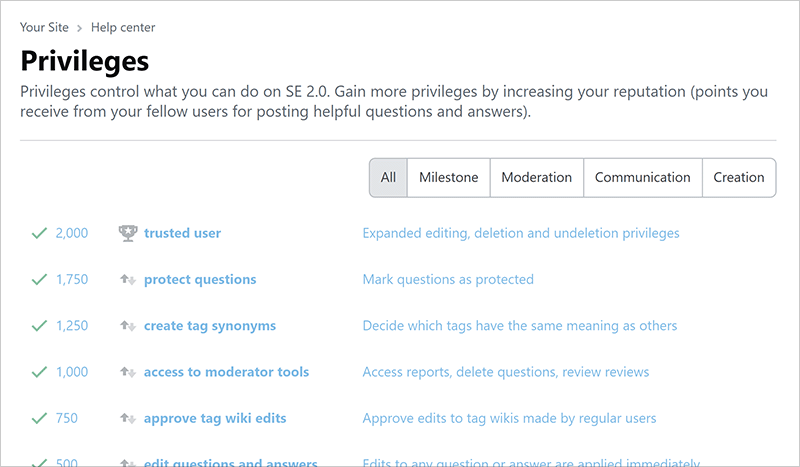Click the arrows icon beside access to moderator tools
The width and height of the screenshot is (800, 467).
pos(127,372)
